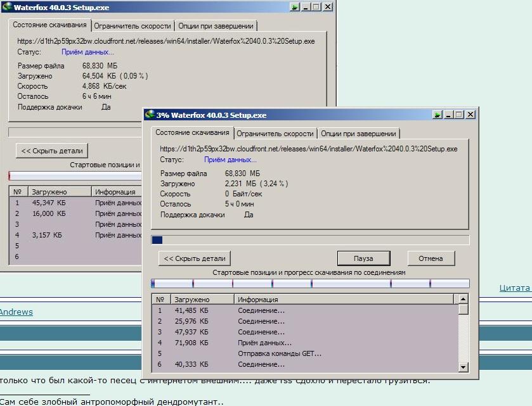Select connection row with 25,976 КБ
Viewport: 532px width, 406px height.
tap(305, 321)
